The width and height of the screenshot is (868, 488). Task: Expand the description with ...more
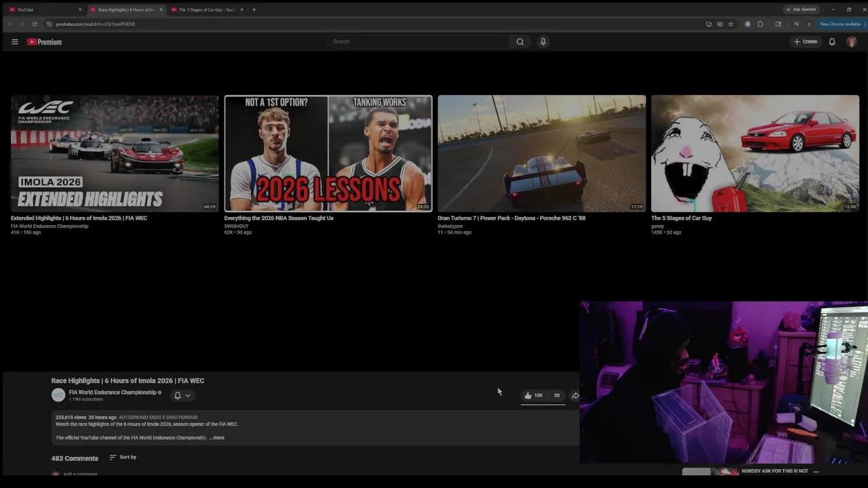(x=217, y=438)
